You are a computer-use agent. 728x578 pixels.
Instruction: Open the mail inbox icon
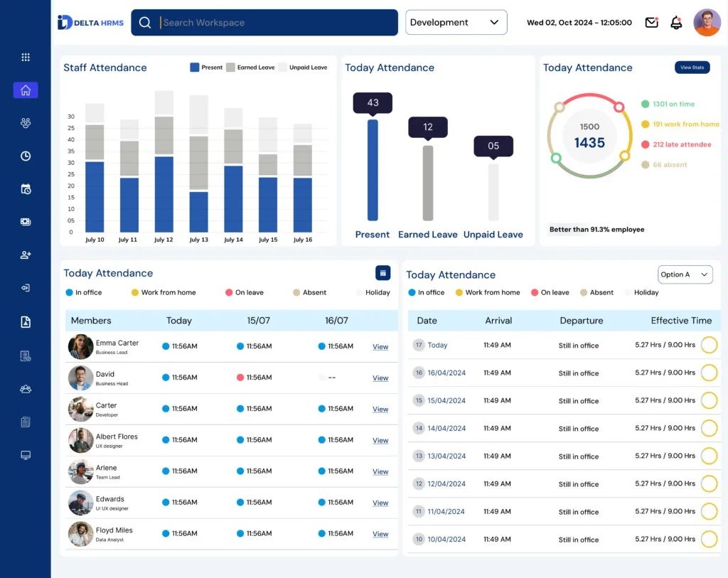click(x=651, y=22)
